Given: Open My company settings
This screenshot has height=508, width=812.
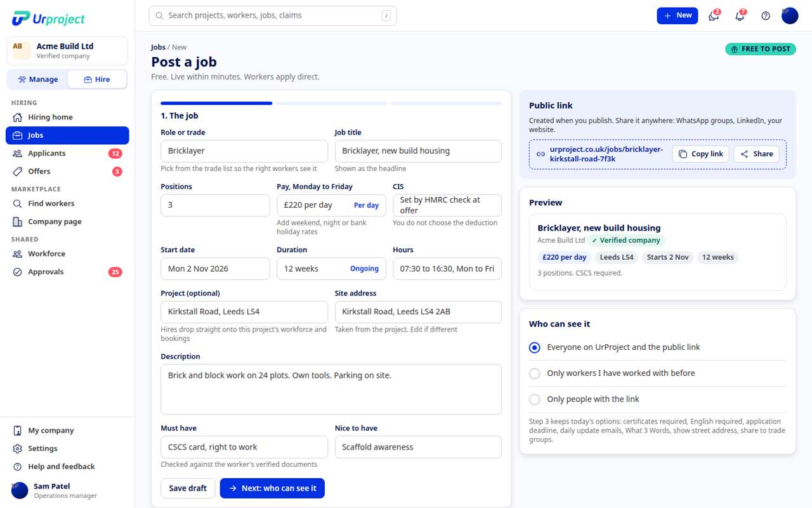Looking at the screenshot, I should click(x=67, y=431).
